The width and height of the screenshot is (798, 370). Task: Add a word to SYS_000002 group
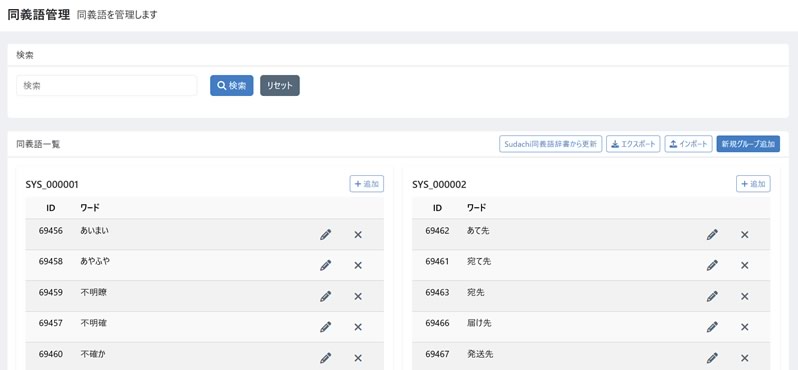tap(753, 184)
